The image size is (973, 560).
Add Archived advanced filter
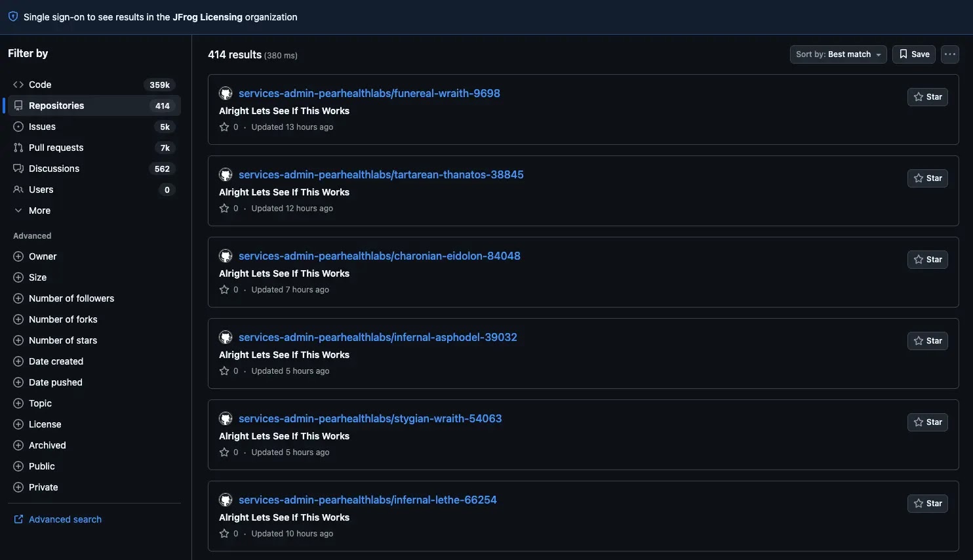click(94, 445)
